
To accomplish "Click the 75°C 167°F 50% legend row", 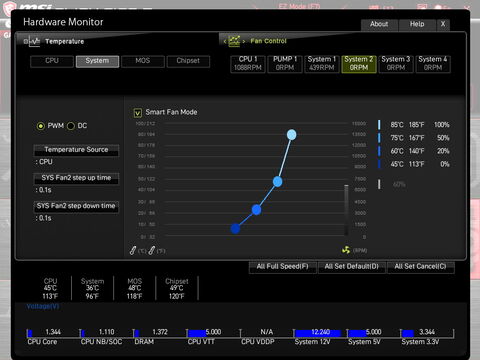I will pyautogui.click(x=414, y=138).
